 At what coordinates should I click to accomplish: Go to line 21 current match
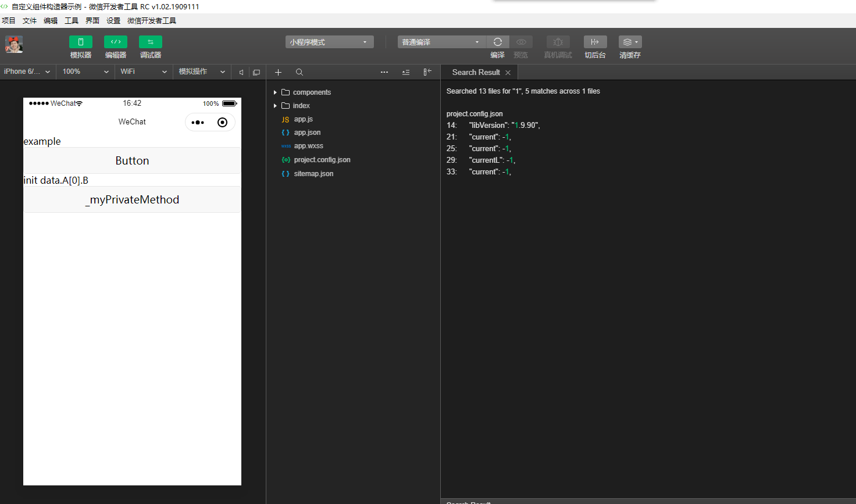tap(479, 137)
